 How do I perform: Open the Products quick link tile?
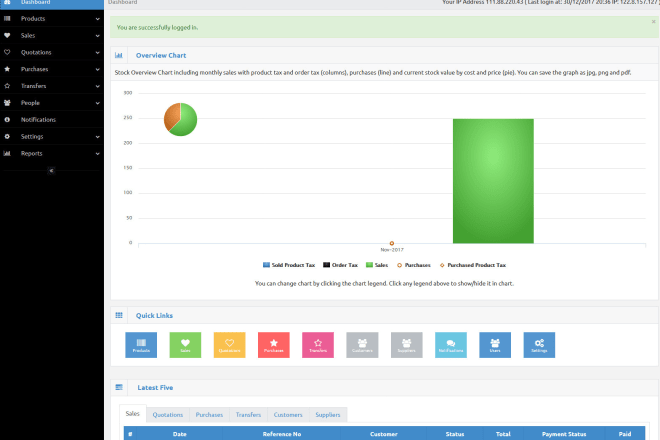(x=141, y=345)
